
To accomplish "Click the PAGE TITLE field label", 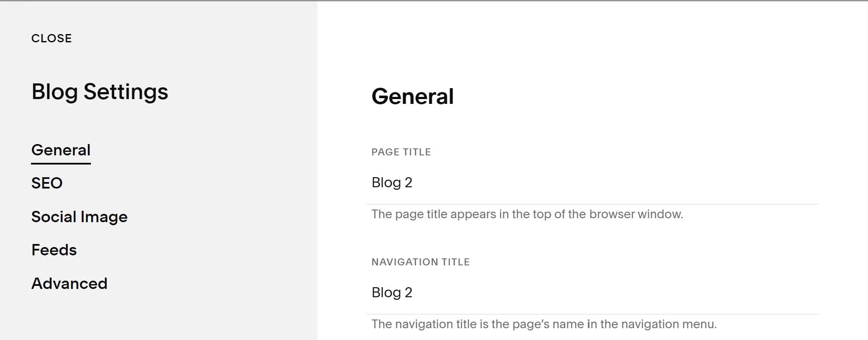I will (x=401, y=152).
